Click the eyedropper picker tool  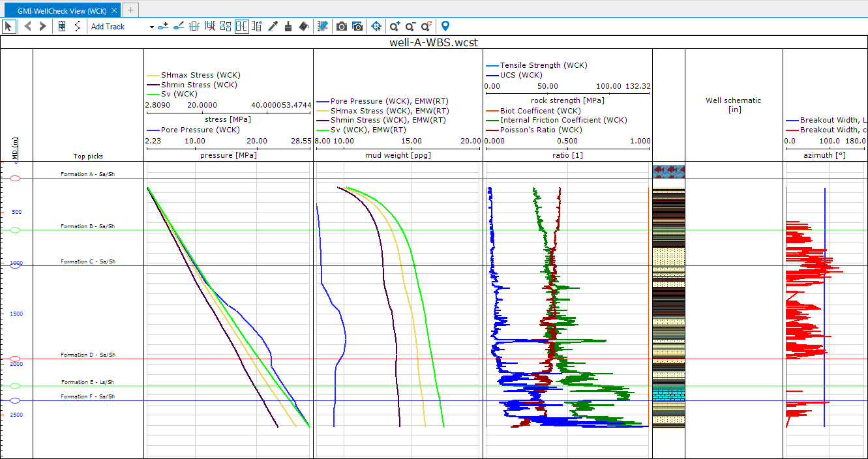(x=273, y=27)
